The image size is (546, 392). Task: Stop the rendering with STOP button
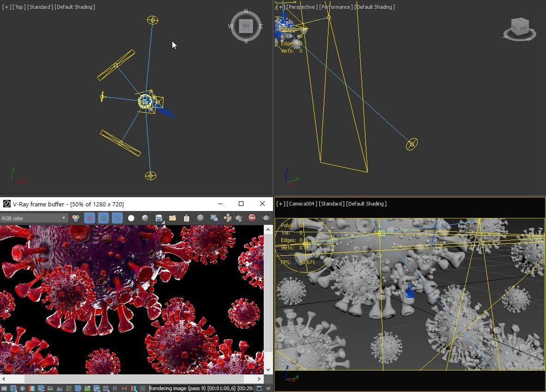(x=252, y=218)
